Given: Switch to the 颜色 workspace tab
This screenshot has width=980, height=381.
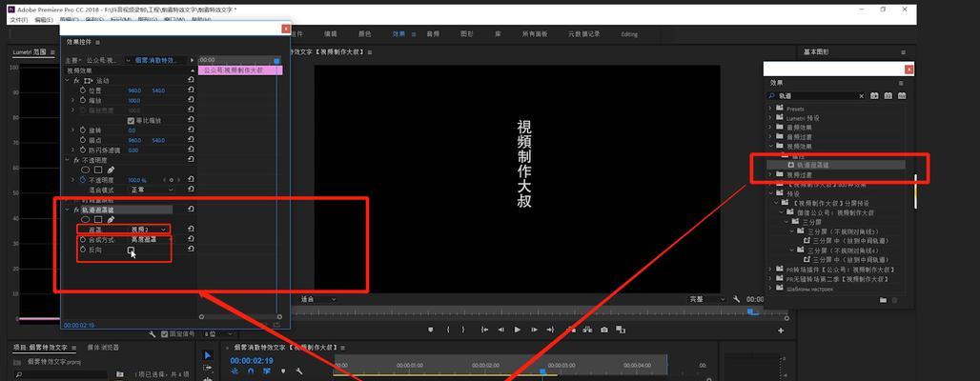Looking at the screenshot, I should [x=364, y=33].
